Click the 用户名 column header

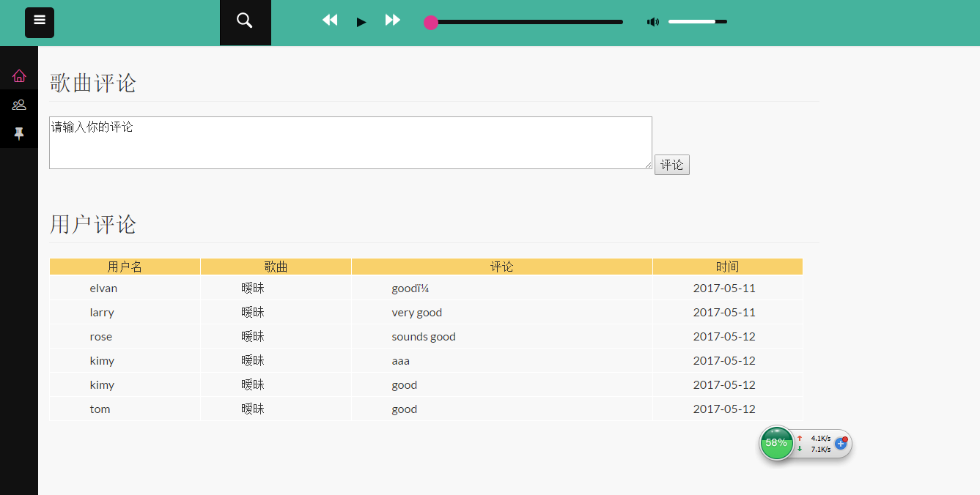[x=125, y=267]
